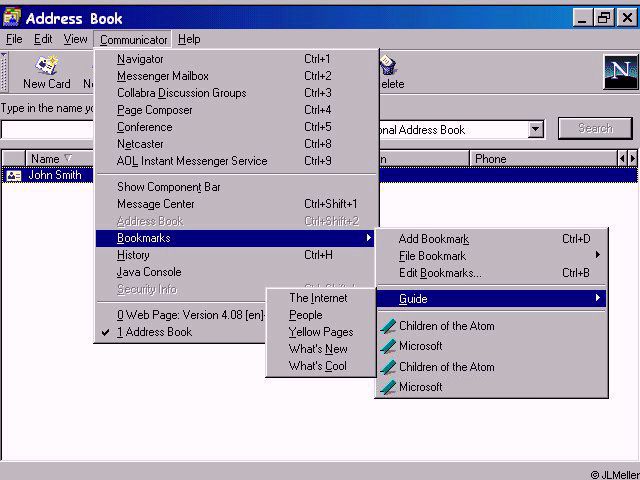This screenshot has height=480, width=640.
Task: Expand the File Bookmark submenu
Action: (x=491, y=256)
